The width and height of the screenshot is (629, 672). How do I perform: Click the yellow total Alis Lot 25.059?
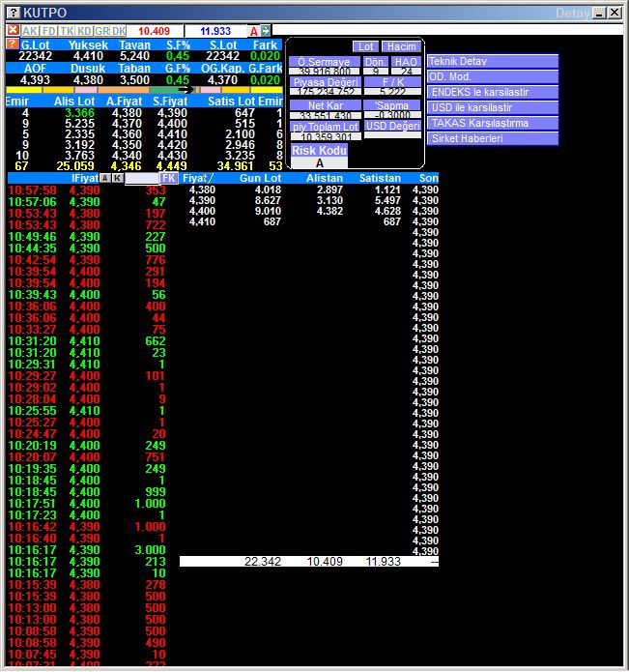(75, 166)
